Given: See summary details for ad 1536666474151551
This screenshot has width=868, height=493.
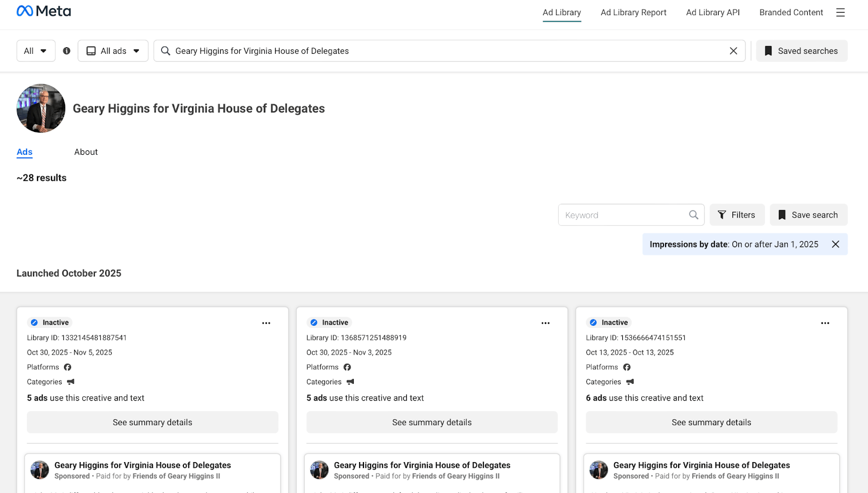Looking at the screenshot, I should pyautogui.click(x=711, y=422).
